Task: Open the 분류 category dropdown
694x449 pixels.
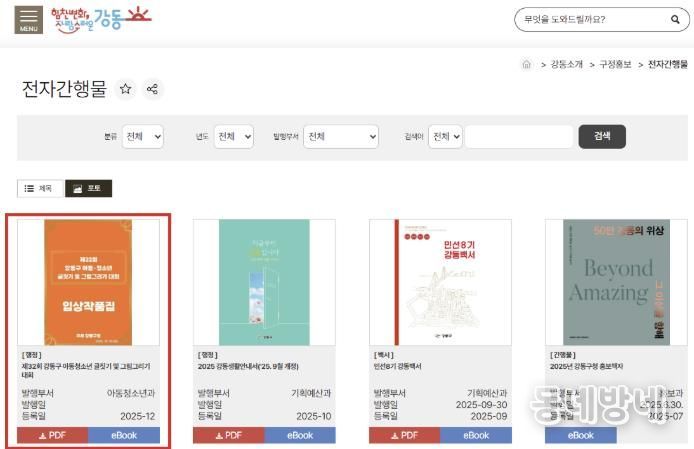Action: (142, 136)
